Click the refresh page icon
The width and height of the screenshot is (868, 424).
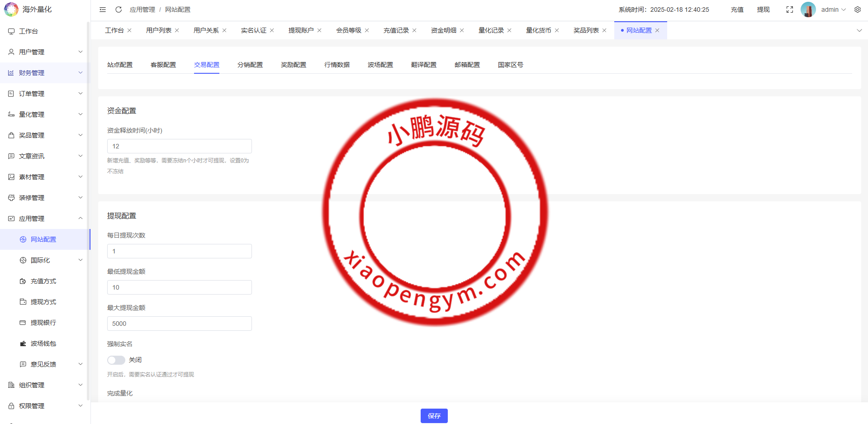(x=119, y=10)
